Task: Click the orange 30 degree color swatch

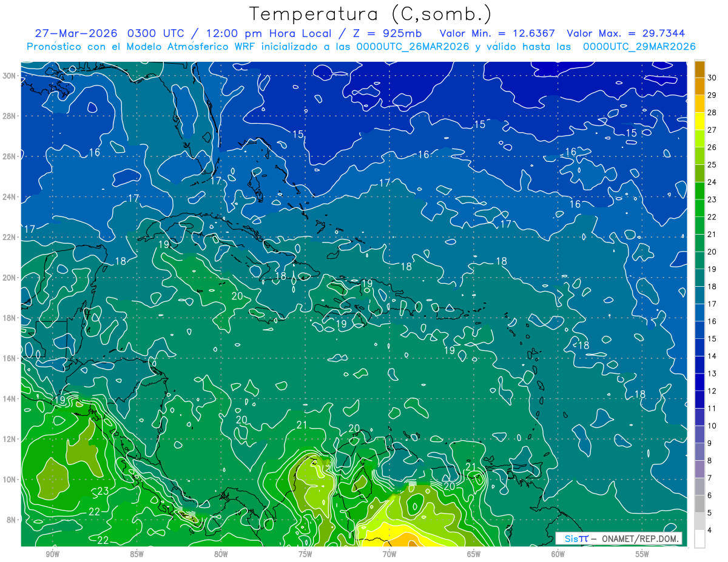Action: tap(699, 70)
